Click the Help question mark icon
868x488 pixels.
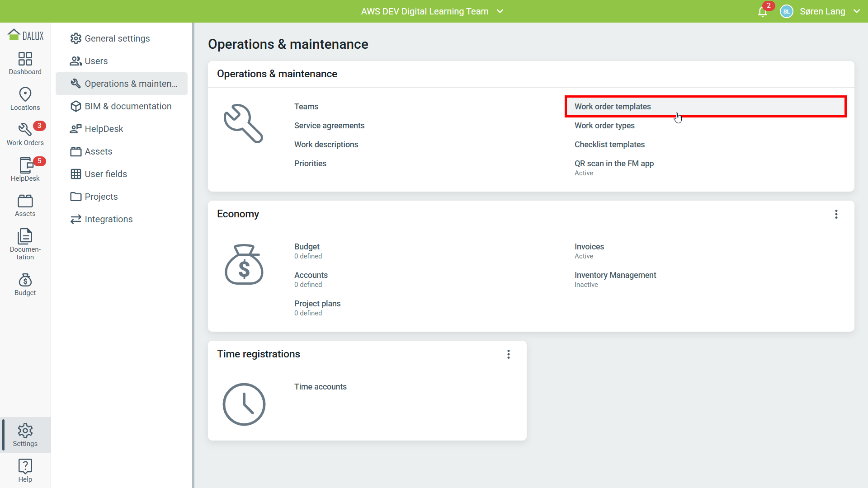(x=25, y=470)
